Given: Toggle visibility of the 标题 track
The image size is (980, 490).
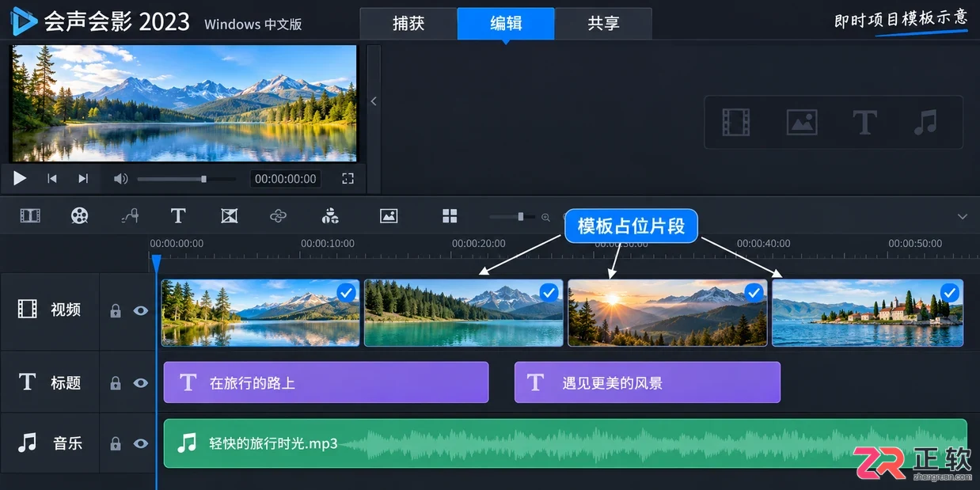Looking at the screenshot, I should pyautogui.click(x=141, y=383).
